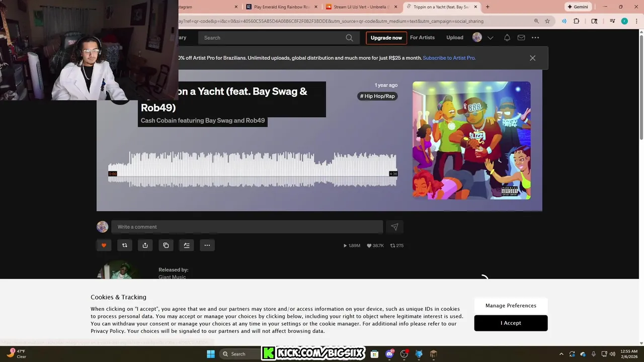This screenshot has height=362, width=644.
Task: Send the comment with the arrow icon
Action: [394, 227]
